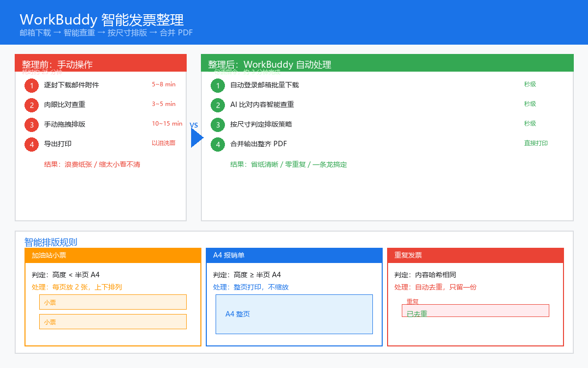The width and height of the screenshot is (588, 368).
Task: Select the orange card header 加油站小票
Action: point(113,255)
